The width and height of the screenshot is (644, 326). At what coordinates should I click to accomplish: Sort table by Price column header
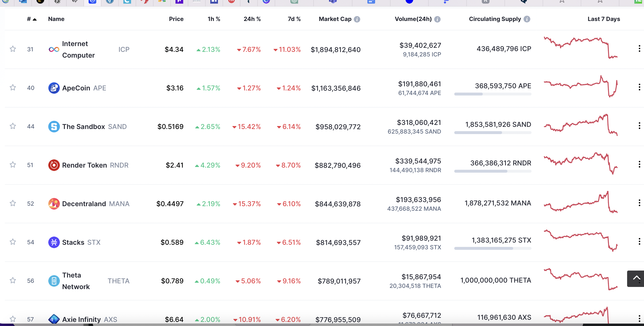tap(176, 19)
